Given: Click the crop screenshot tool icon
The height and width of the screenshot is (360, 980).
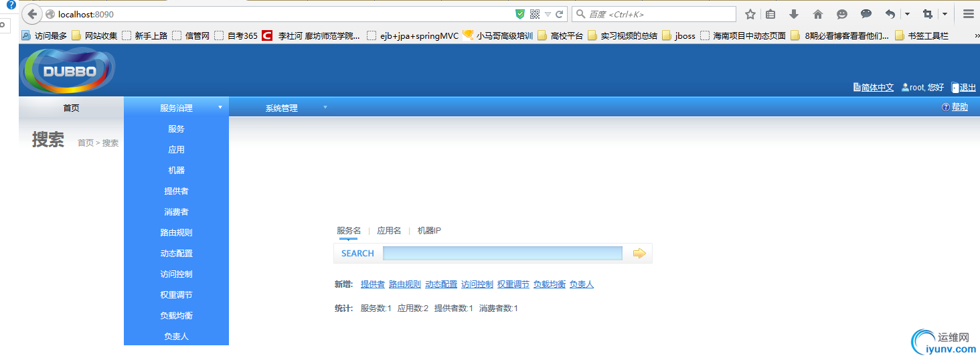Looking at the screenshot, I should [x=928, y=14].
